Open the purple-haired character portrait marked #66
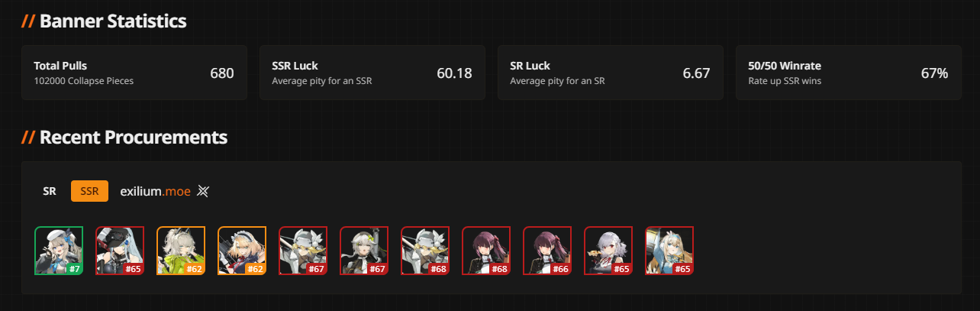The height and width of the screenshot is (311, 980). (547, 251)
